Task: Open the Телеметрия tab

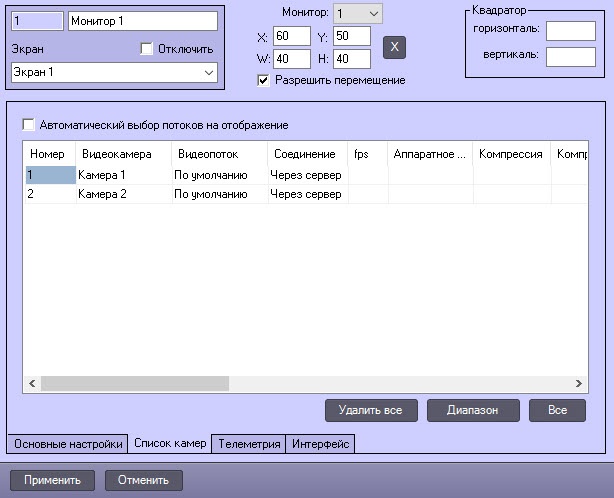Action: click(x=249, y=444)
